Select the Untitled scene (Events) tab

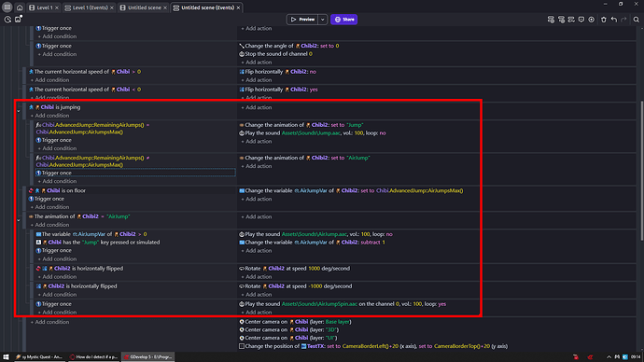[x=207, y=7]
